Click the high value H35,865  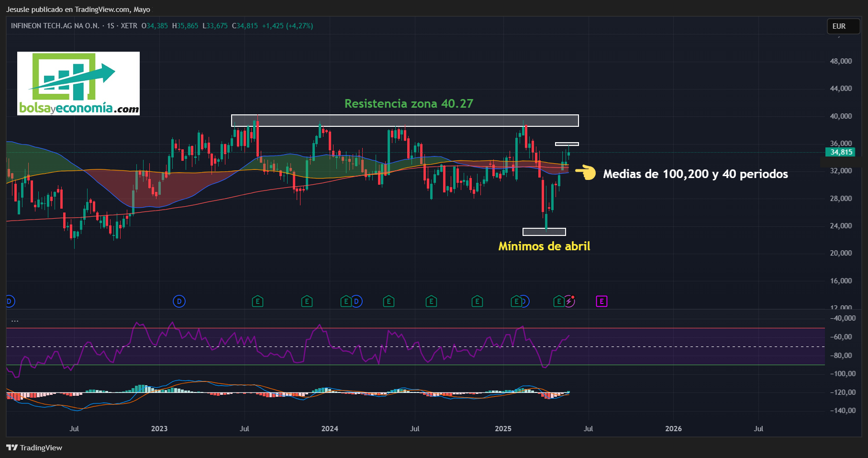tap(185, 26)
